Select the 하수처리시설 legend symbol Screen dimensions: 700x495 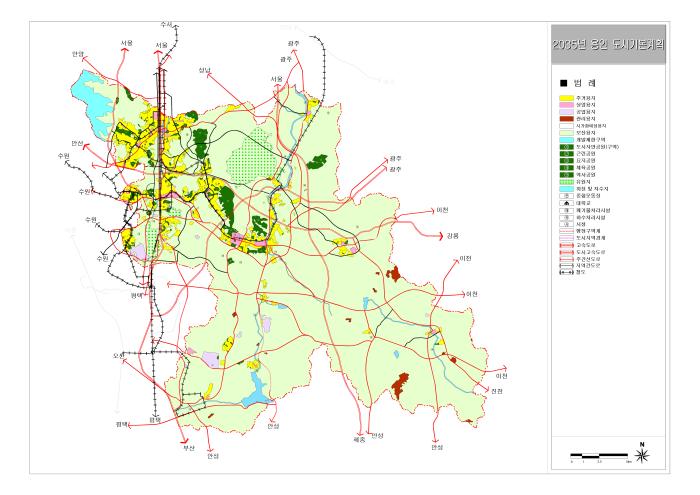566,216
